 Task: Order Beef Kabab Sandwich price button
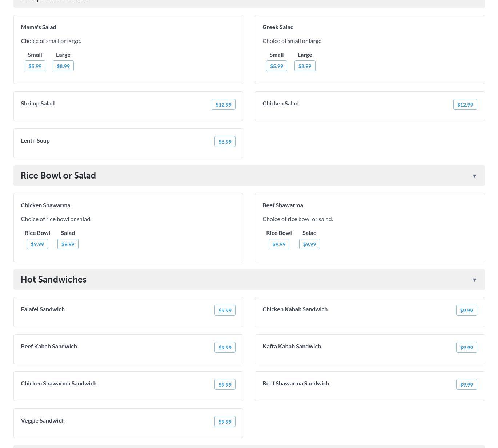(x=225, y=348)
